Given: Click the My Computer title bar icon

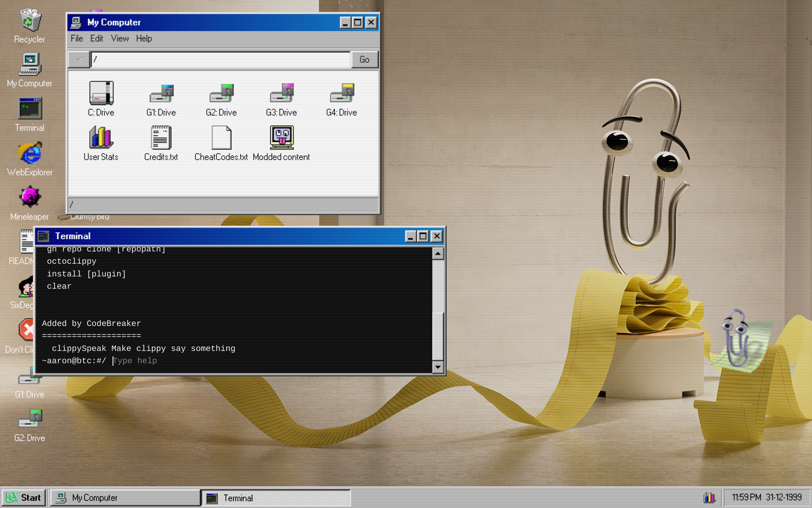Looking at the screenshot, I should pyautogui.click(x=76, y=22).
